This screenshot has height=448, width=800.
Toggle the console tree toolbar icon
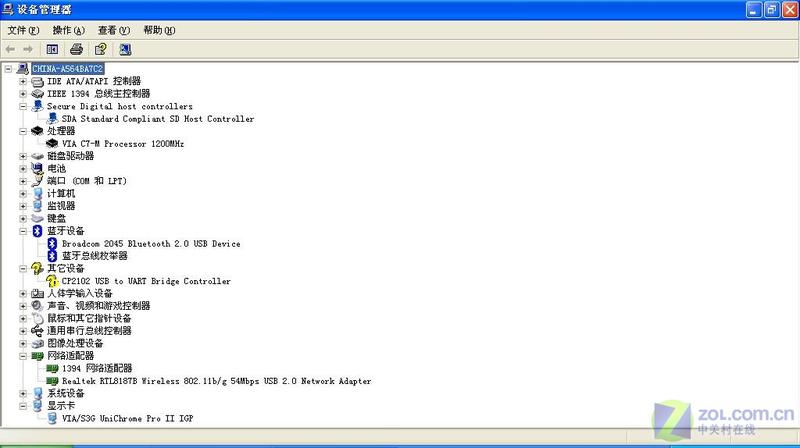[52, 49]
